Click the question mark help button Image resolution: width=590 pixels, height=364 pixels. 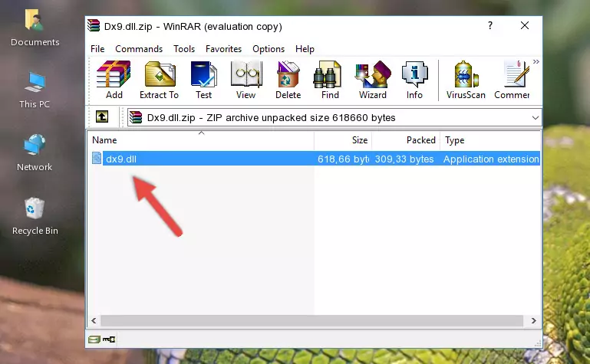click(x=490, y=25)
